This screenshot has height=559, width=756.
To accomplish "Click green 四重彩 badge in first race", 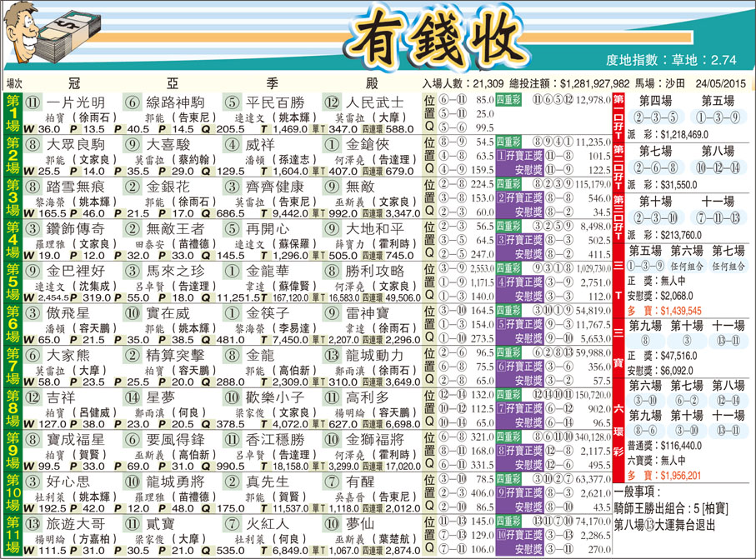I will [508, 100].
